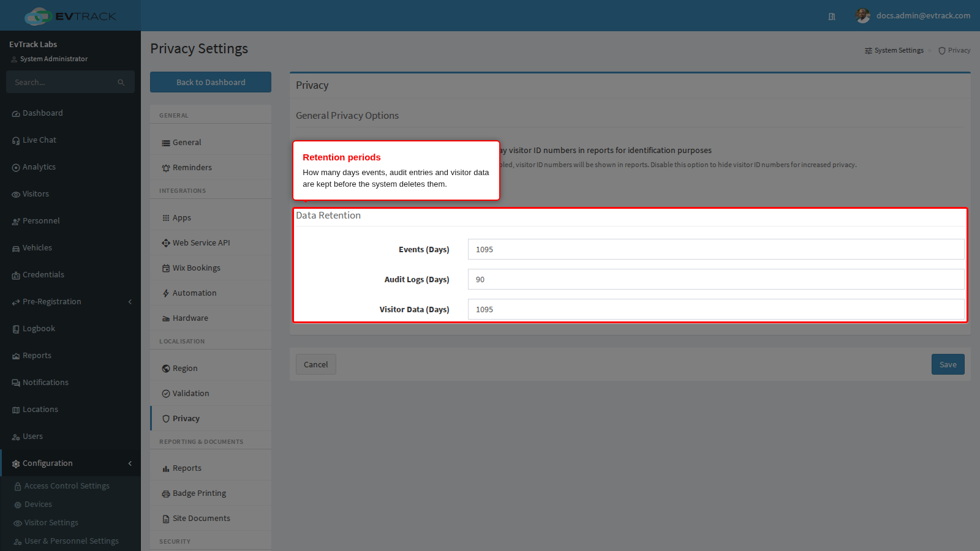The height and width of the screenshot is (551, 980).
Task: Click the Wix Bookings calendar icon
Action: 166,269
